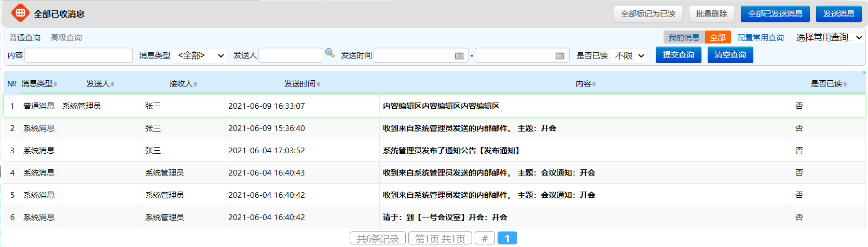Viewport: 868px width, 247px height.
Task: Sort by 是否已读 column arrow
Action: [x=845, y=84]
